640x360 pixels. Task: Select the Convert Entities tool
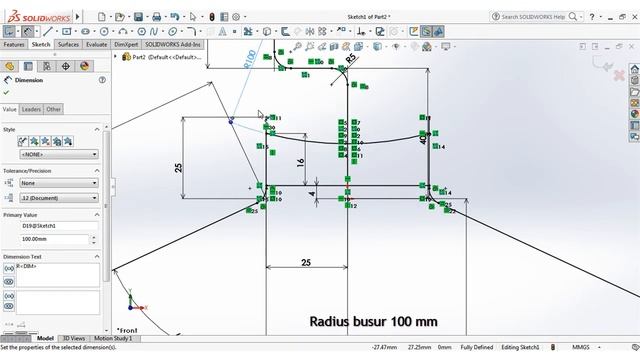pyautogui.click(x=267, y=31)
